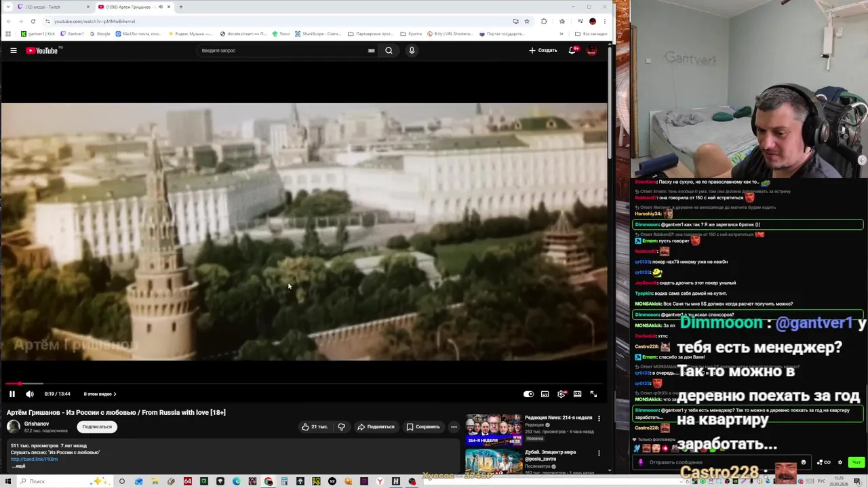This screenshot has height=488, width=868.
Task: Open the YouTube account avatar menu
Action: (591, 50)
